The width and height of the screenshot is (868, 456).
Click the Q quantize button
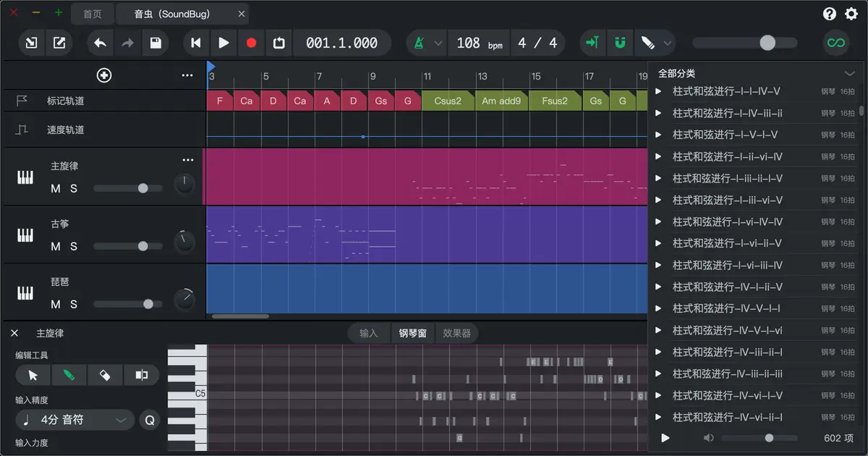pyautogui.click(x=150, y=420)
